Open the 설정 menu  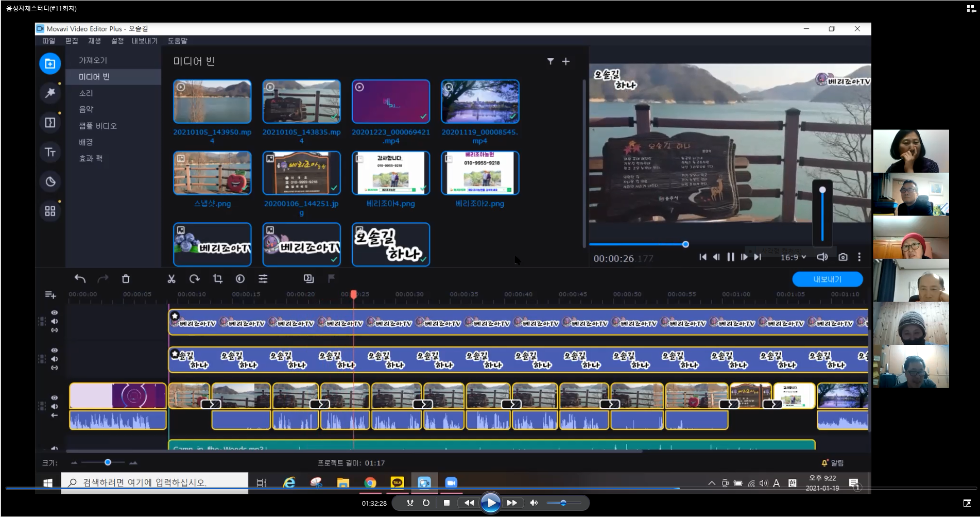117,41
